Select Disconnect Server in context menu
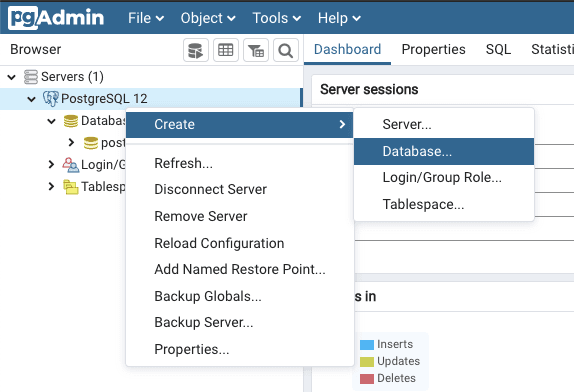The height and width of the screenshot is (392, 574). coord(210,189)
